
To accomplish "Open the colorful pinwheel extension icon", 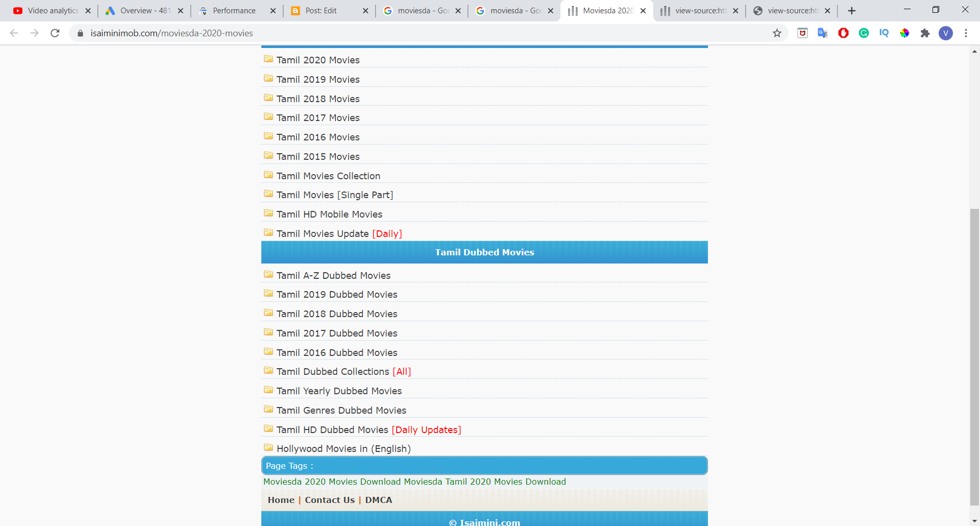I will [904, 33].
